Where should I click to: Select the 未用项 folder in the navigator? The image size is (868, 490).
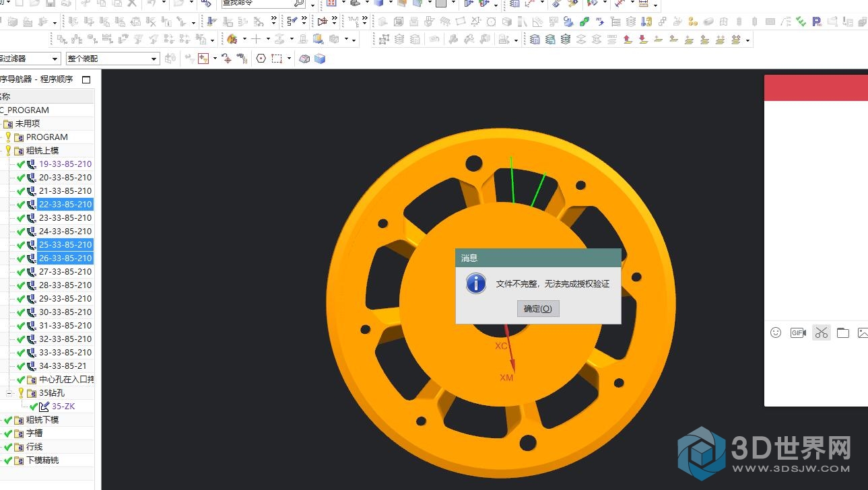tap(28, 124)
